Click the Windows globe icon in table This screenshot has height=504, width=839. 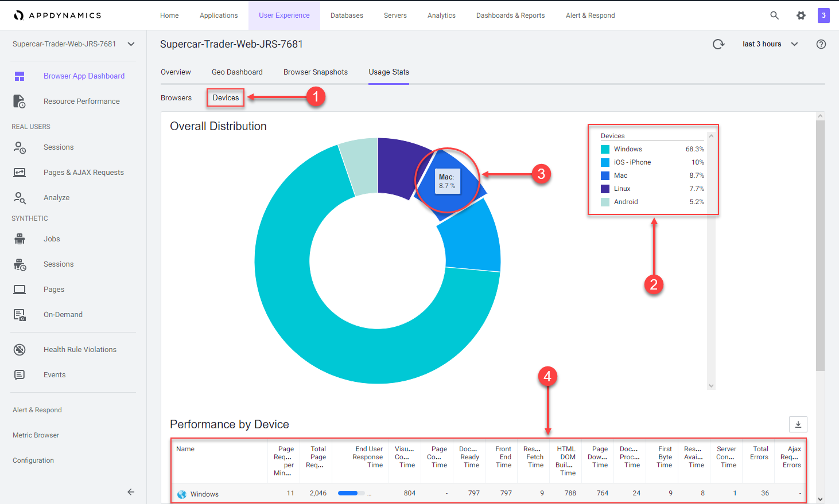click(182, 494)
